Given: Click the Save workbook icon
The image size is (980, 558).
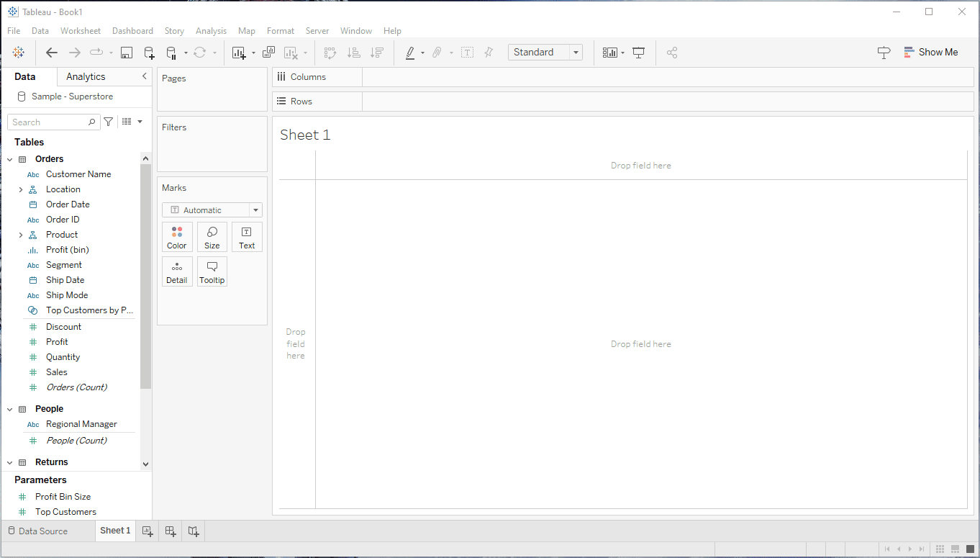Looking at the screenshot, I should pos(127,53).
